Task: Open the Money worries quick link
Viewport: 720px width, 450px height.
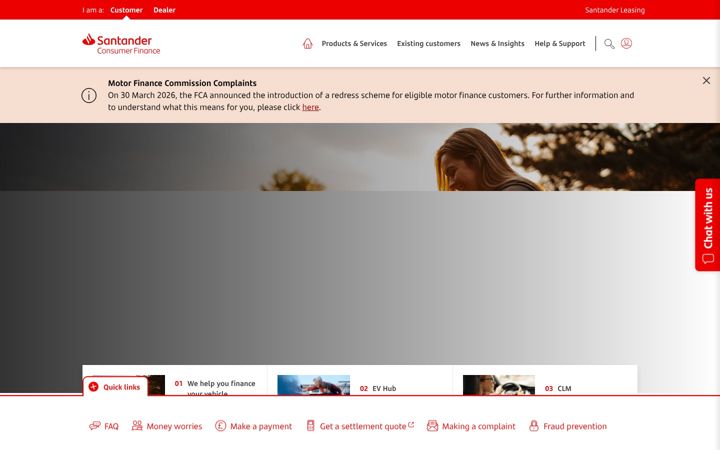Action: click(x=167, y=426)
